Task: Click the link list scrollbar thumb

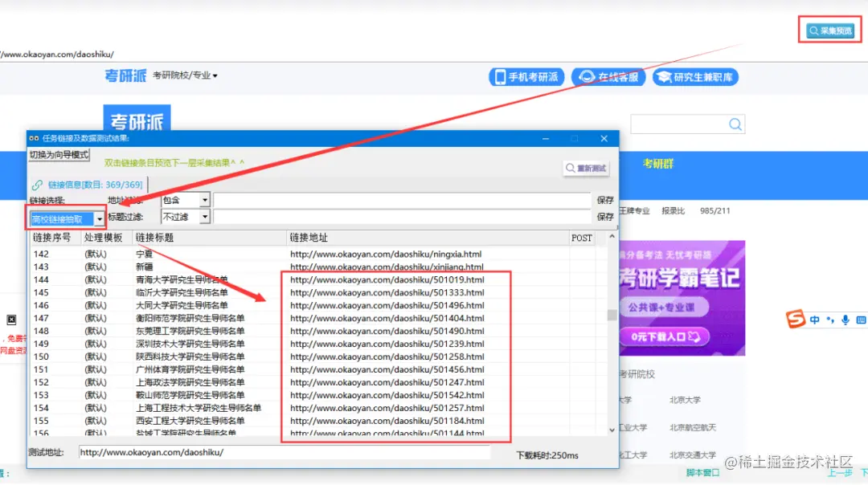Action: pyautogui.click(x=612, y=315)
